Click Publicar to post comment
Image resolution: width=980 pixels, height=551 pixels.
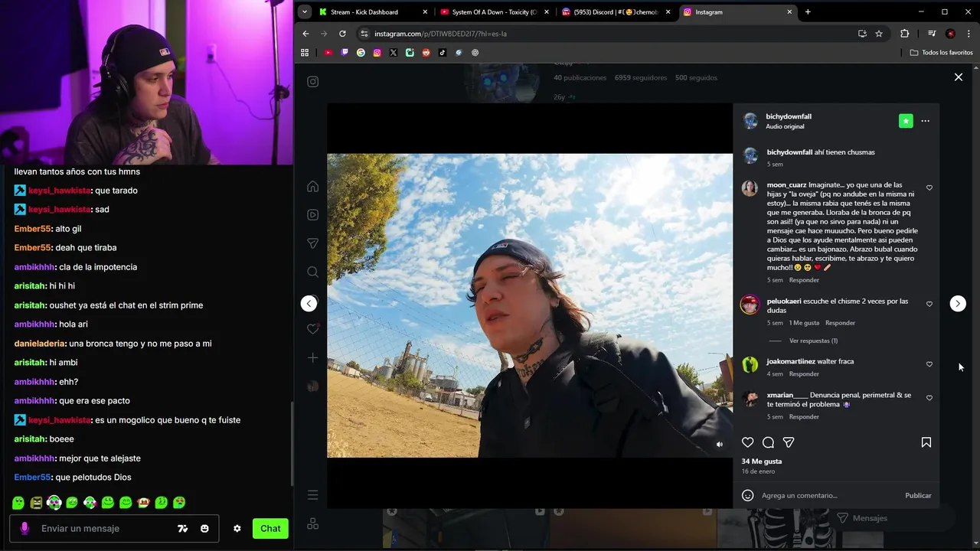[918, 495]
